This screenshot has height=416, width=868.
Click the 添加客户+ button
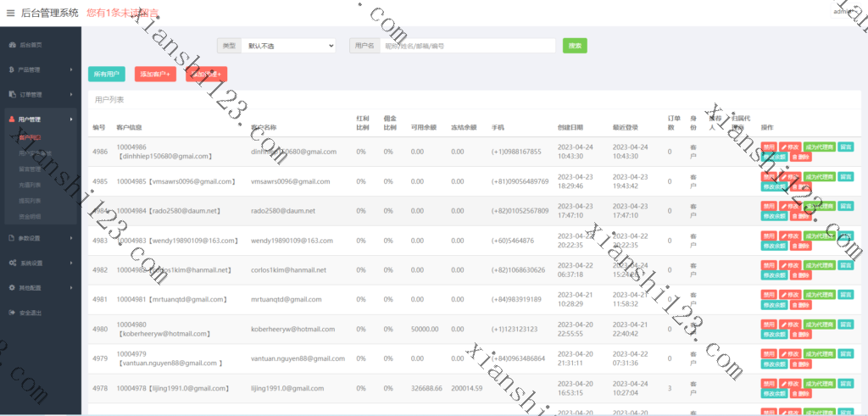155,74
